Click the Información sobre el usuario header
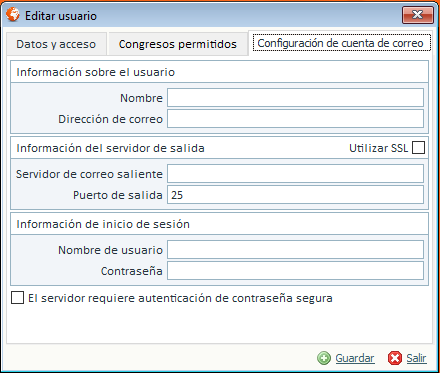This screenshot has width=440, height=373. tap(96, 72)
